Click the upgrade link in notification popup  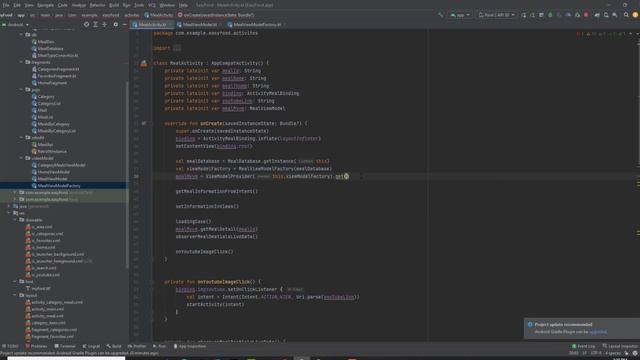[x=598, y=332]
